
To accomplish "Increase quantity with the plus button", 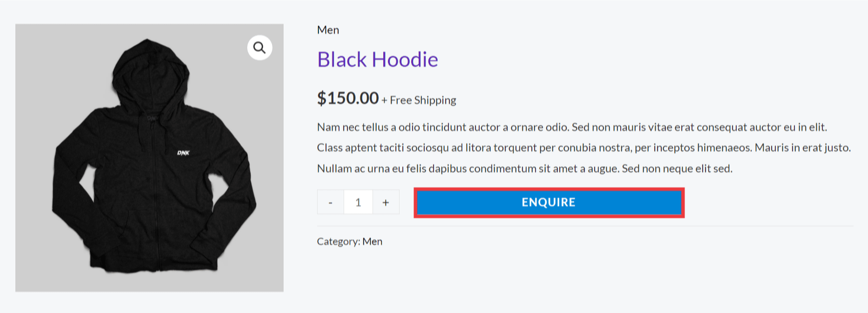I will (x=386, y=202).
